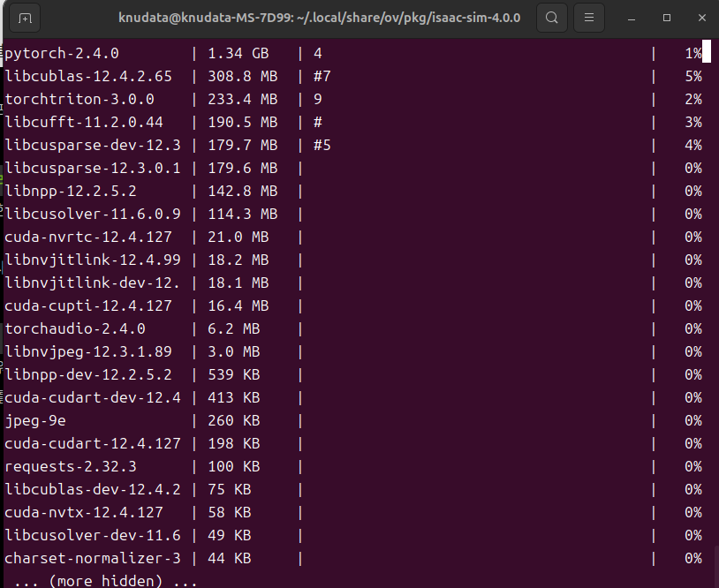Screen dimensions: 719x588
Task: Select the cuda-cupti-12.4.127 package name
Action: [x=88, y=305]
